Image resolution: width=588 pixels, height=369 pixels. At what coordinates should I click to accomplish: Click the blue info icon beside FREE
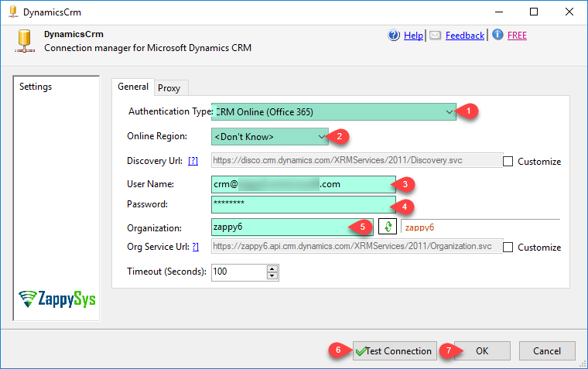(497, 35)
